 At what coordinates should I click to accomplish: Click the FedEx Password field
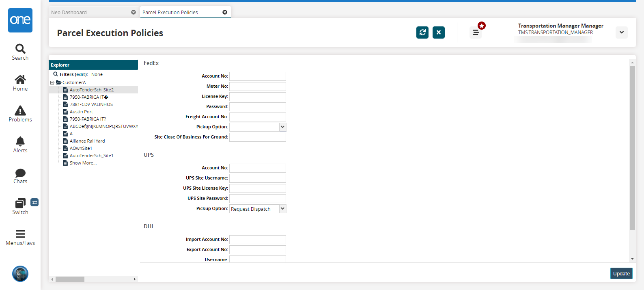tap(258, 107)
